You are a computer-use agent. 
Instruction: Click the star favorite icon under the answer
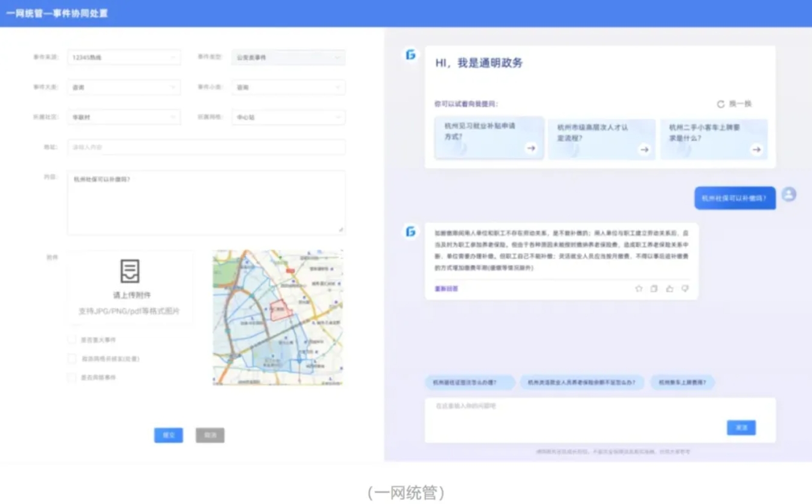pyautogui.click(x=639, y=289)
